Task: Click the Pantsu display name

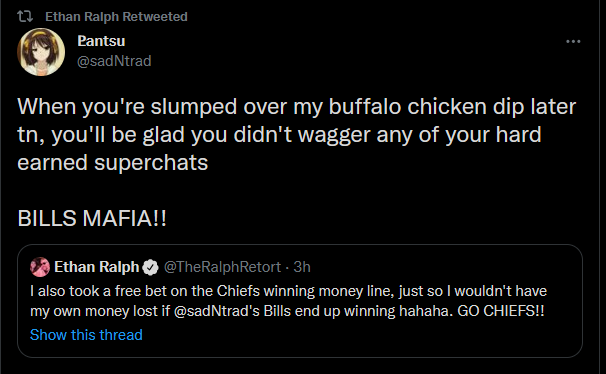Action: [x=101, y=41]
